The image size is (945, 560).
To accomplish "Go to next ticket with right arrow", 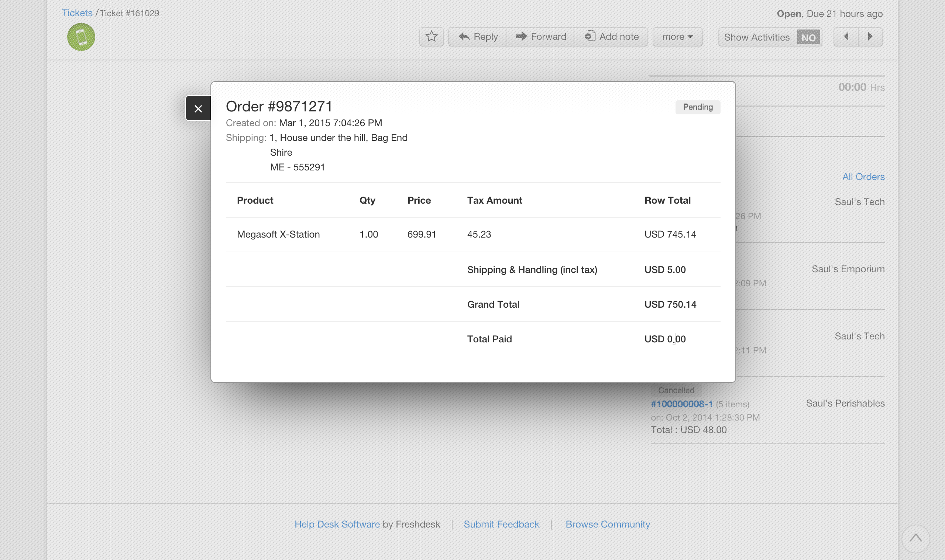I will (x=870, y=37).
